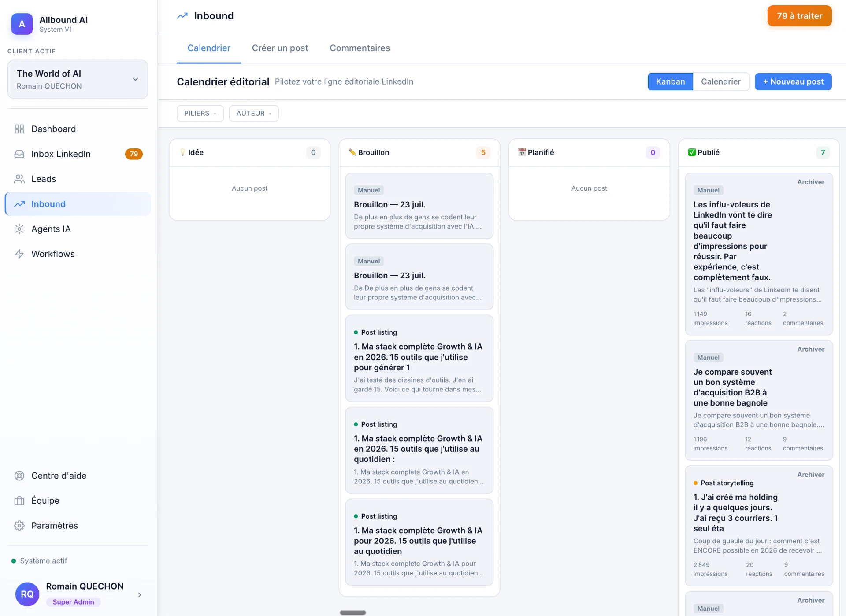
Task: Click the Inbound trend icon in sidebar
Action: click(x=19, y=204)
